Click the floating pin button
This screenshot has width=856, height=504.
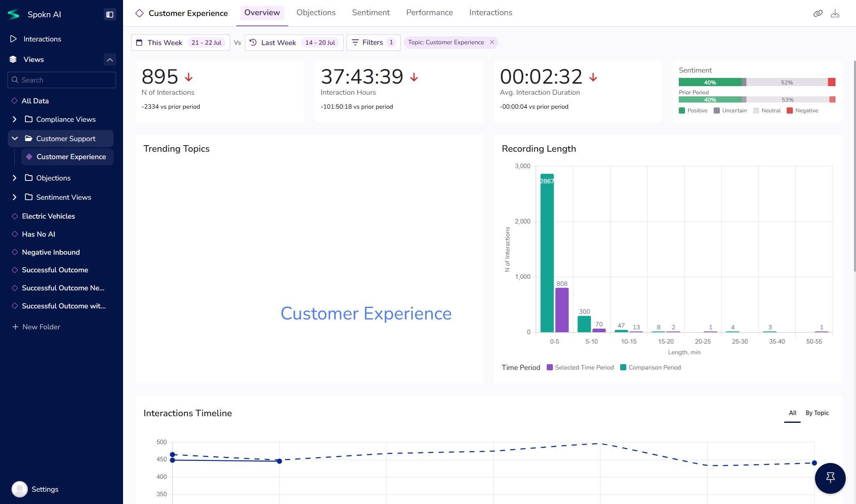[830, 478]
